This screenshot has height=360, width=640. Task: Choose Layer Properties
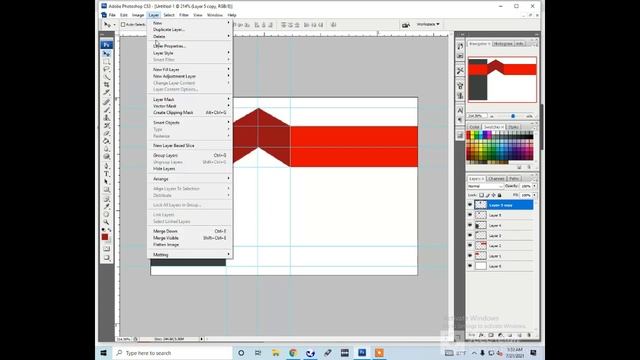(190, 46)
